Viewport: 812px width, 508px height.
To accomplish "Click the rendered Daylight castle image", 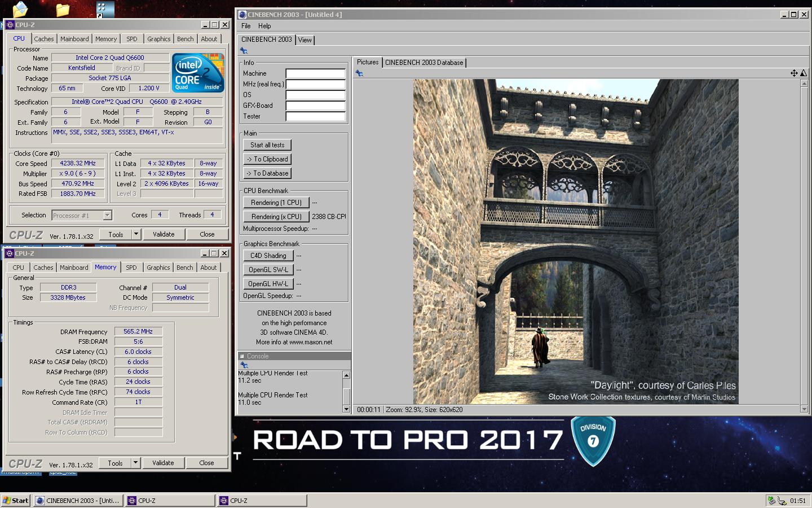I will [x=576, y=242].
